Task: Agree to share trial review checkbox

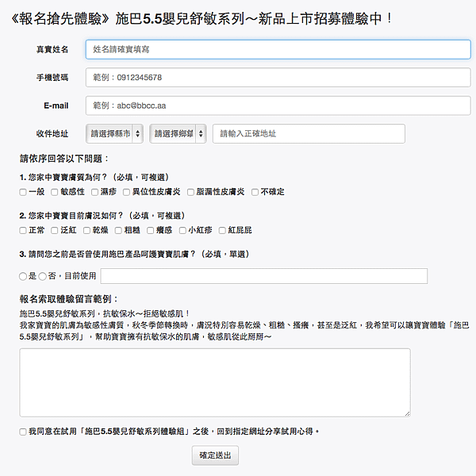Action: coord(23,432)
